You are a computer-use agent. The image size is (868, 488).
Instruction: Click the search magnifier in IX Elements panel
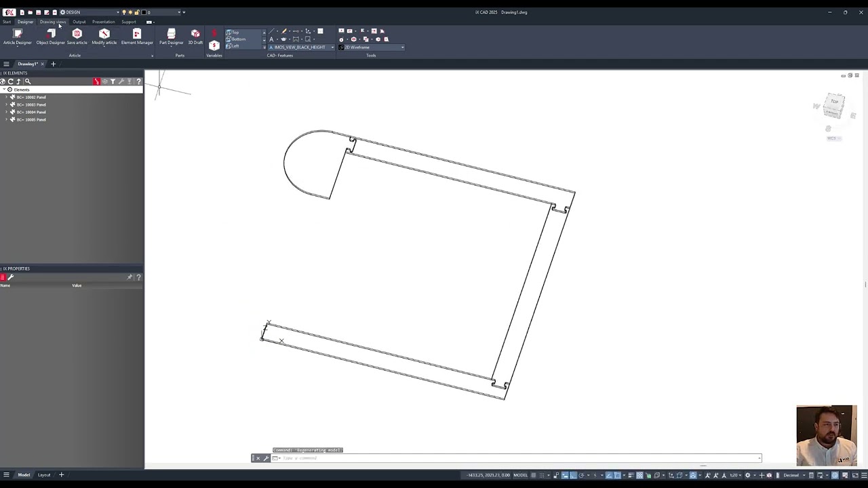point(28,81)
